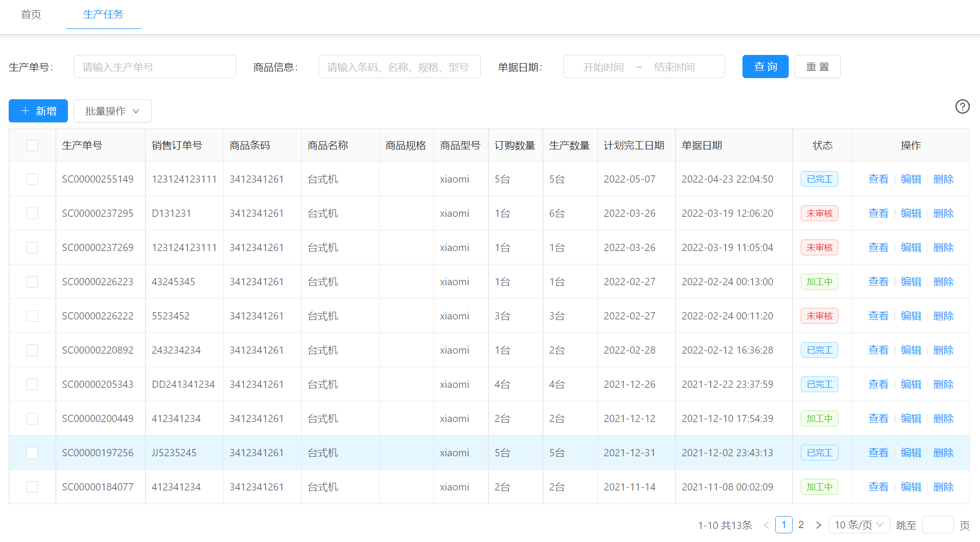Go to next page arrow
The width and height of the screenshot is (980, 542).
(818, 525)
